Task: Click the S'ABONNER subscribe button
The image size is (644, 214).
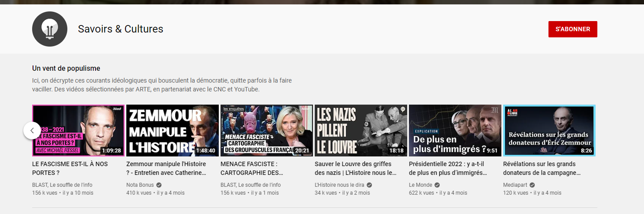Action: pos(573,29)
